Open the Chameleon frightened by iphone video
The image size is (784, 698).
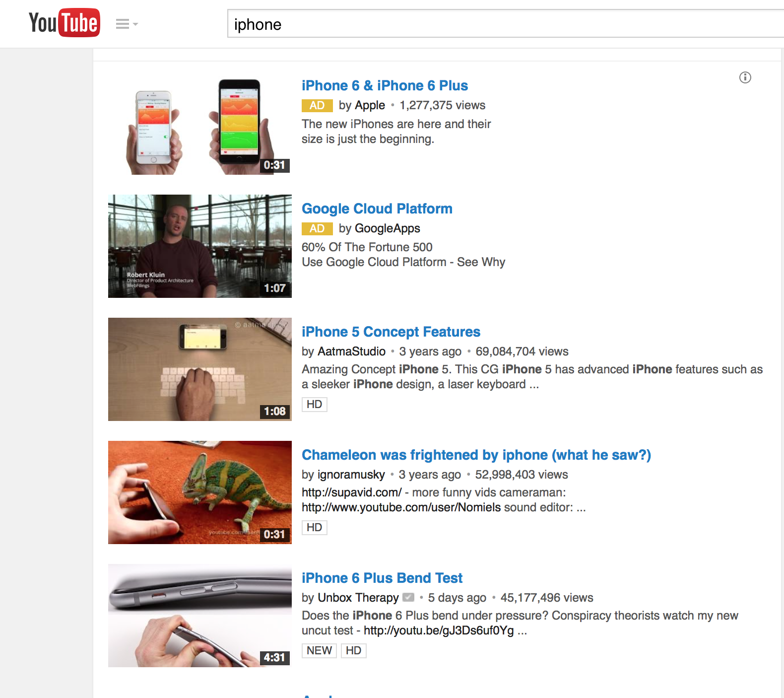pos(476,455)
